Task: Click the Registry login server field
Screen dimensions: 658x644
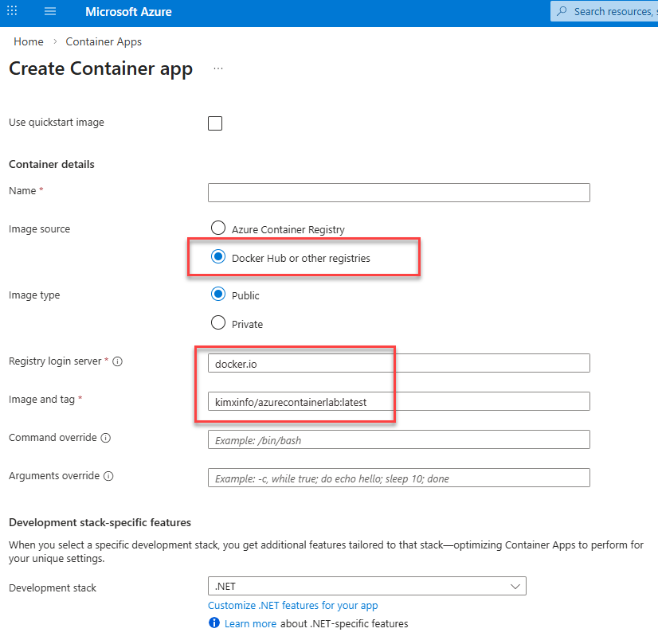Action: coord(398,363)
